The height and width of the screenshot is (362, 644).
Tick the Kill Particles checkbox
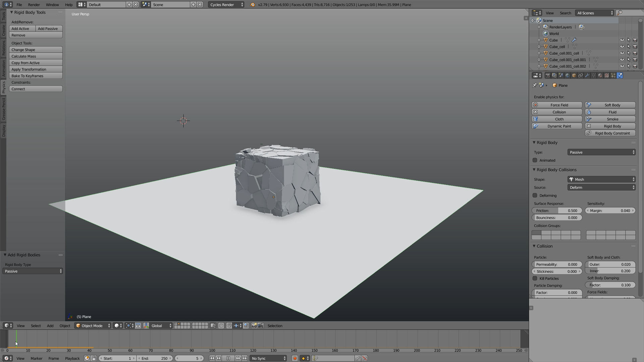click(535, 278)
